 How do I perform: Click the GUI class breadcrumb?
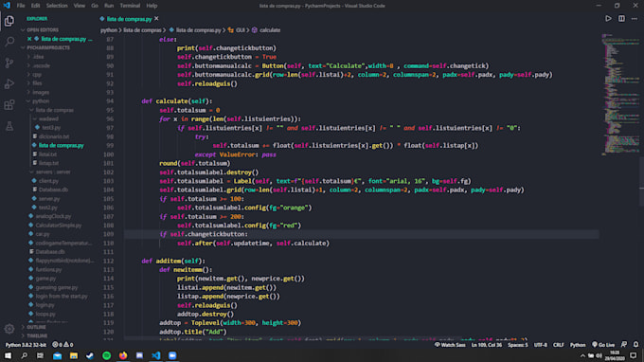pyautogui.click(x=237, y=30)
